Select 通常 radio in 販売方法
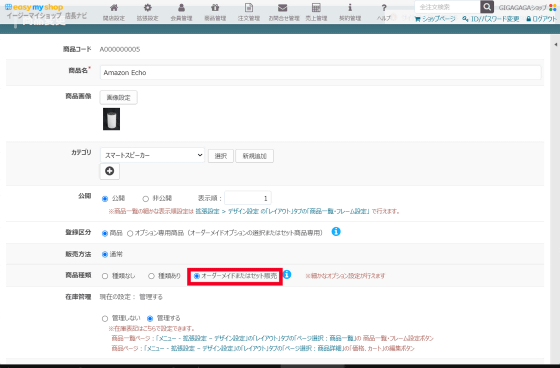 (x=105, y=254)
